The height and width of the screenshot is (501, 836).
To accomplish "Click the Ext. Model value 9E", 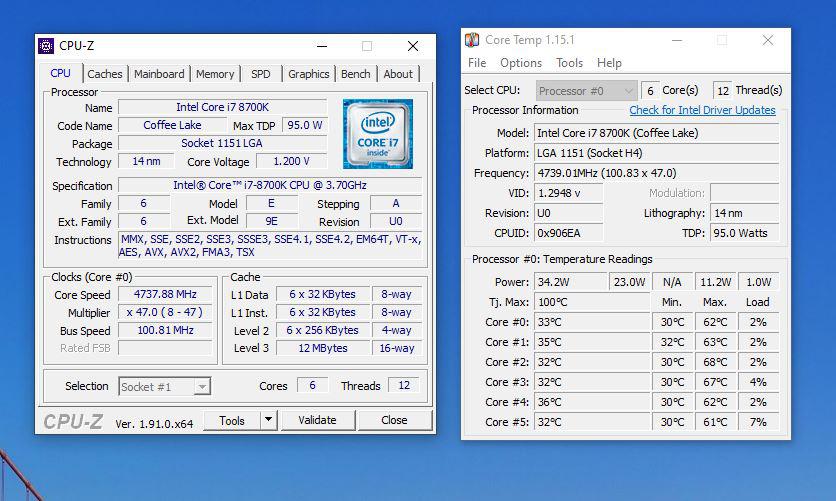I will [271, 221].
